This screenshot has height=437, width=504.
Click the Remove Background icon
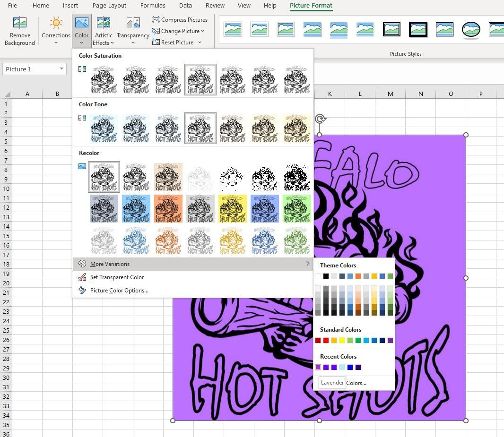point(19,23)
